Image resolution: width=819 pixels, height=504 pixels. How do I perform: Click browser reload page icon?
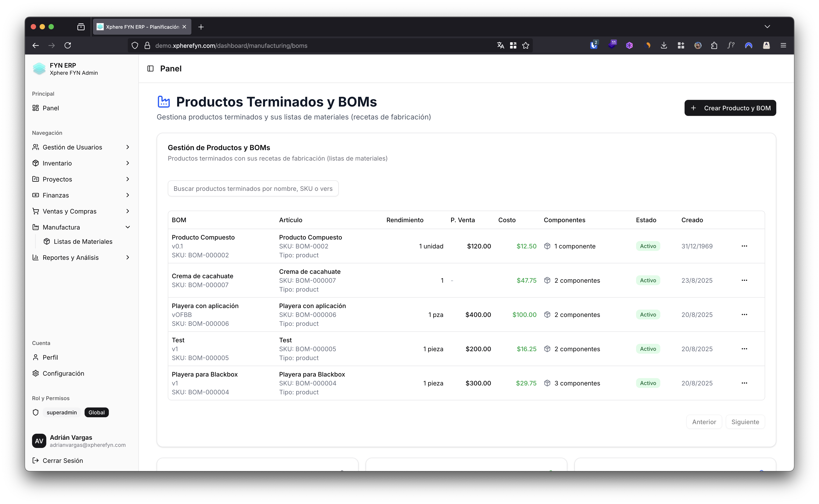point(68,45)
